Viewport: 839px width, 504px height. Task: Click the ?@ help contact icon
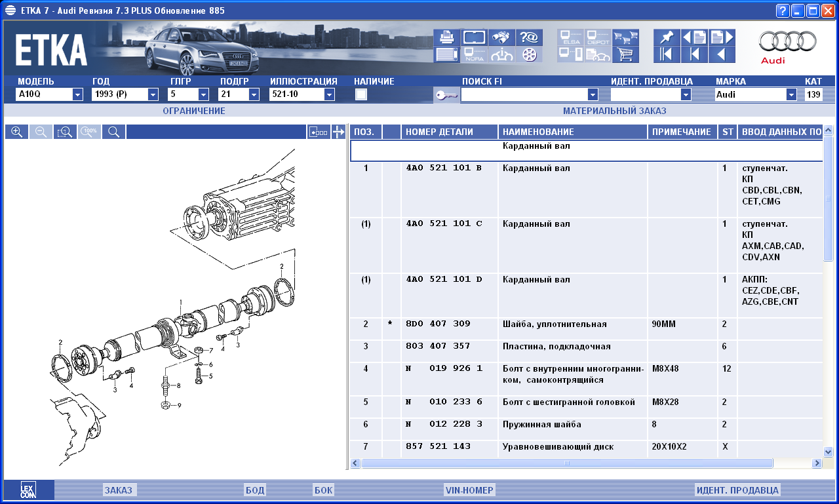pyautogui.click(x=529, y=37)
